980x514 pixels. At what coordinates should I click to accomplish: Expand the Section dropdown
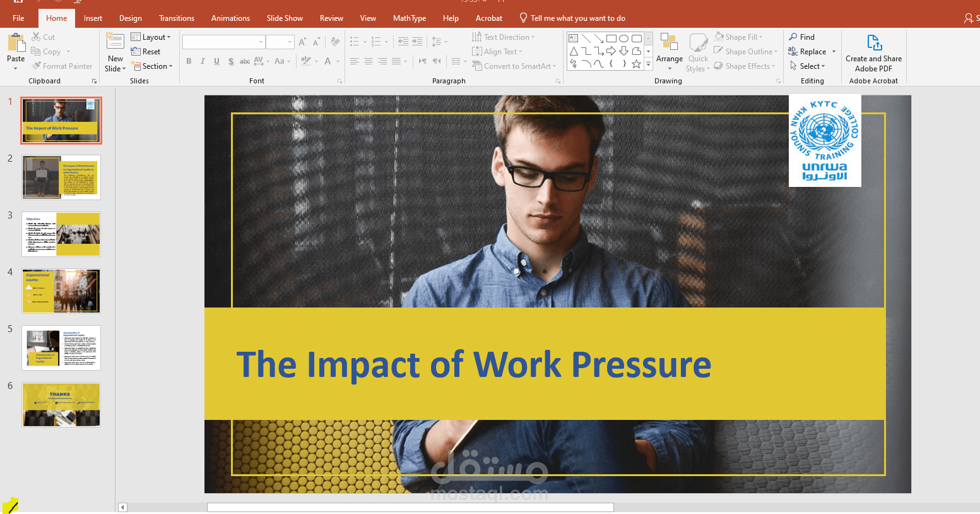tap(152, 66)
